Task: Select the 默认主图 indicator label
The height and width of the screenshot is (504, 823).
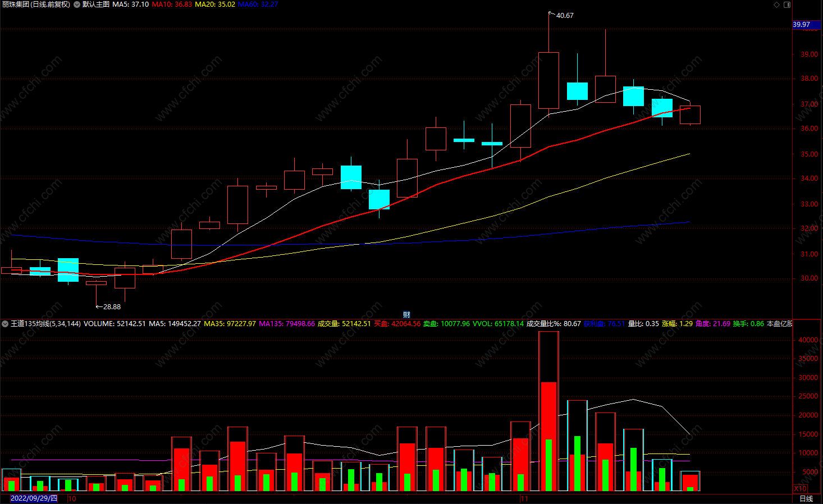Action: click(x=96, y=4)
